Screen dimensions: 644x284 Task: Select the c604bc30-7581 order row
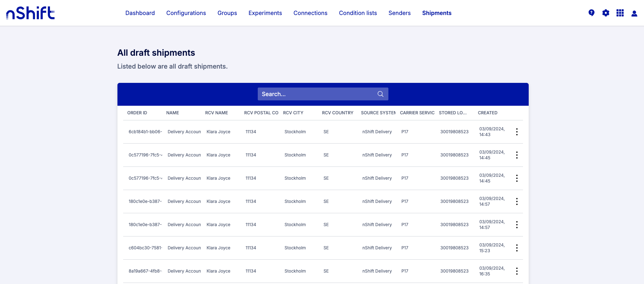coord(145,248)
